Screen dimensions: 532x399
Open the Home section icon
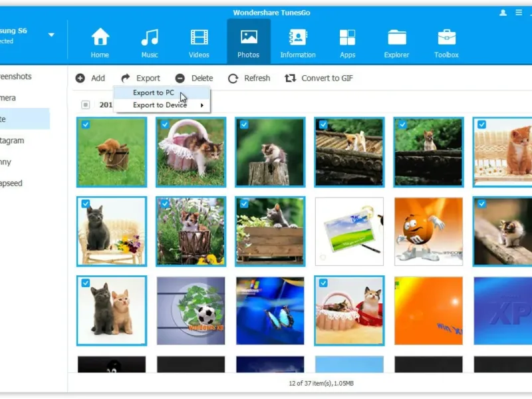click(x=100, y=37)
